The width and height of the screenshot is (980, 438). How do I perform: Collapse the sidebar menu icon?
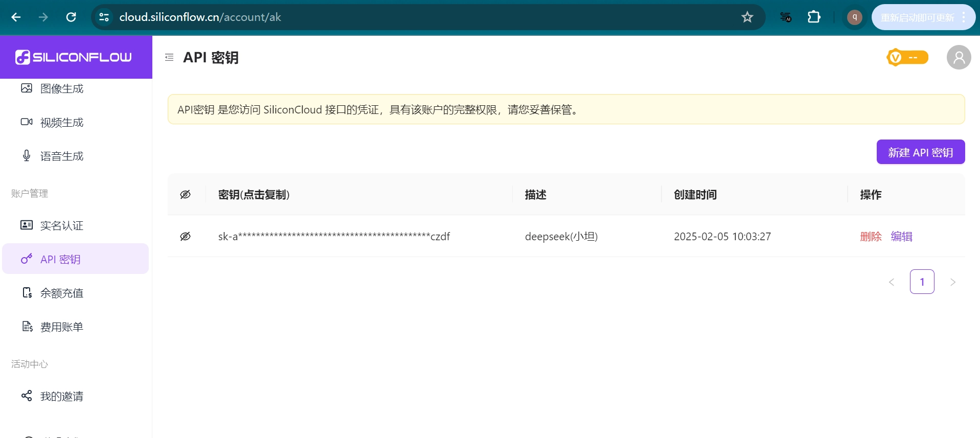tap(169, 57)
